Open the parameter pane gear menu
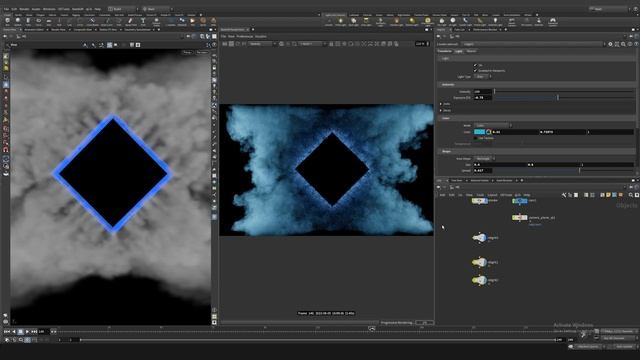640x360 pixels. pyautogui.click(x=610, y=44)
